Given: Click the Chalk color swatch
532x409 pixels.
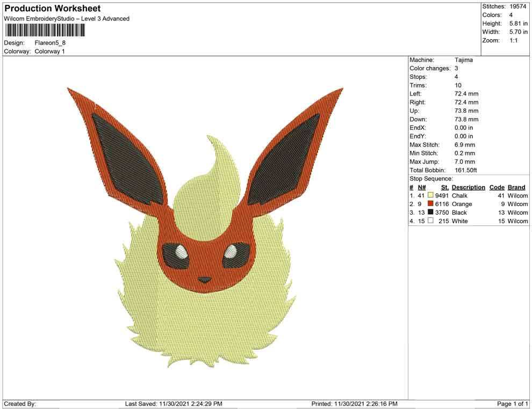Looking at the screenshot, I should (x=430, y=195).
